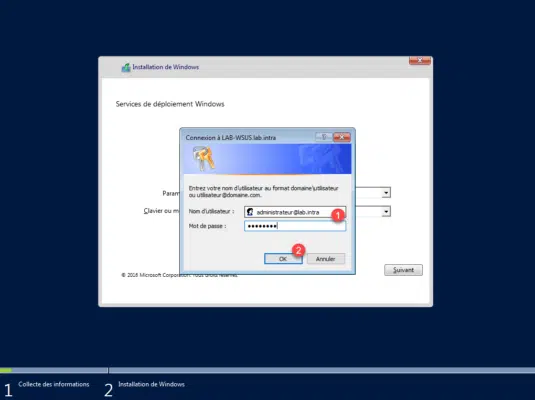
Task: Click the Connexion à LAB-WSUS.lab.intra title bar
Action: (249, 137)
